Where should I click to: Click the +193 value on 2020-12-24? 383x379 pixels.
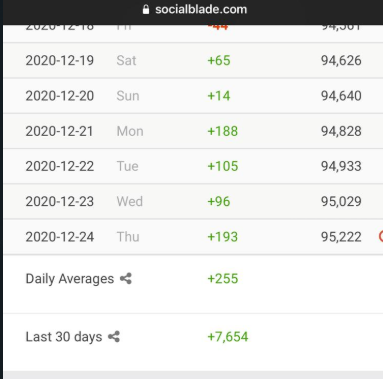tap(223, 237)
